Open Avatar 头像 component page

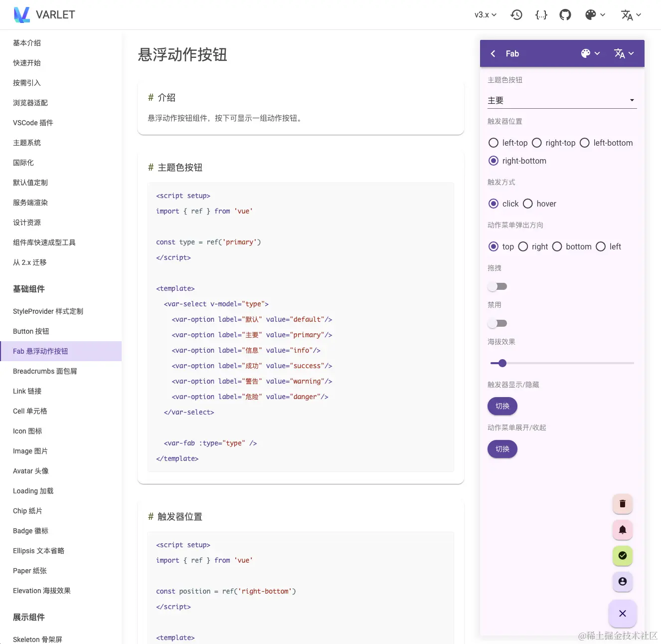pos(61,471)
